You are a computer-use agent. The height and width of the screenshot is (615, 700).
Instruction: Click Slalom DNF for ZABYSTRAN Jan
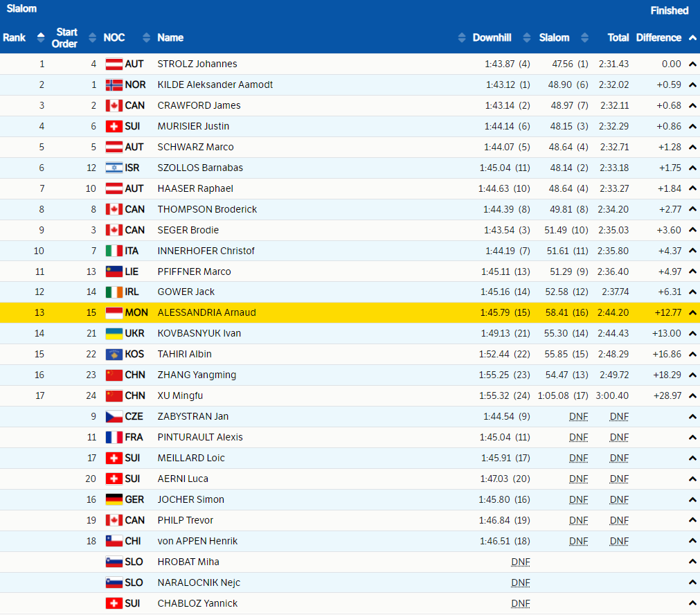[x=578, y=416]
